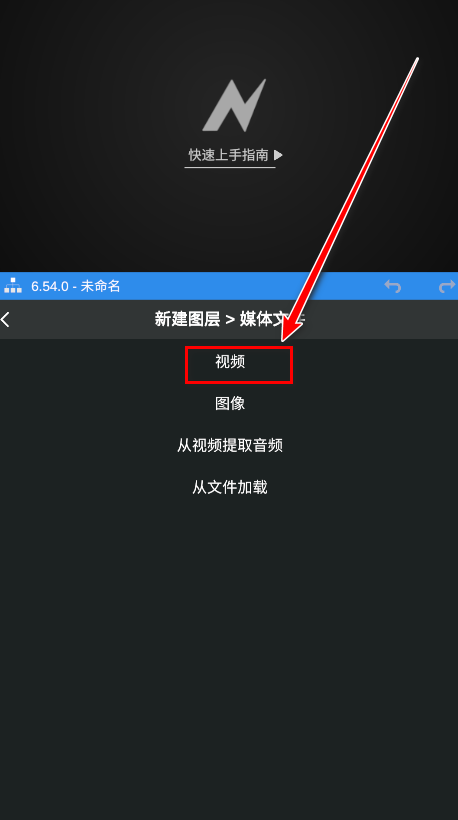458x820 pixels.
Task: Click the empty blue bar space before undo
Action: 251,286
